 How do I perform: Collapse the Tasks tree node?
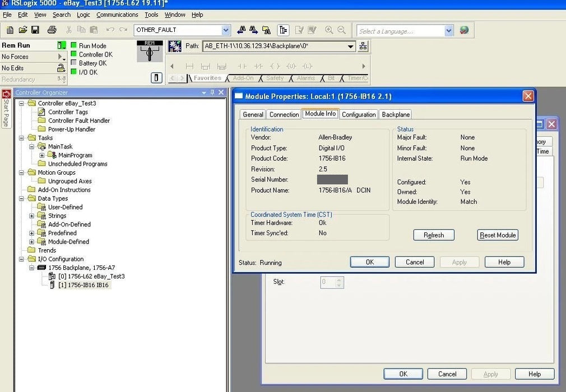pyautogui.click(x=22, y=138)
